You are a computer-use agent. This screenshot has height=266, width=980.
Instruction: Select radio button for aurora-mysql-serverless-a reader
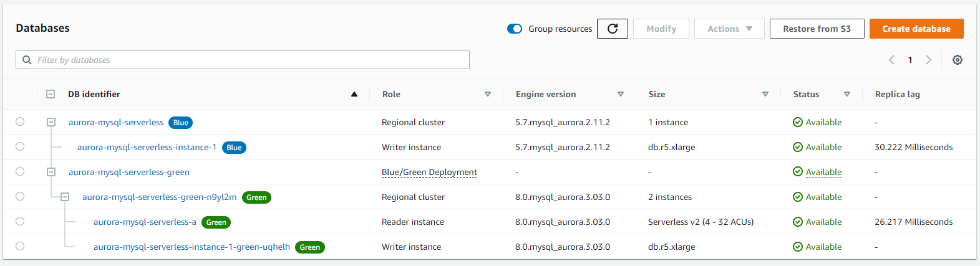(x=20, y=221)
